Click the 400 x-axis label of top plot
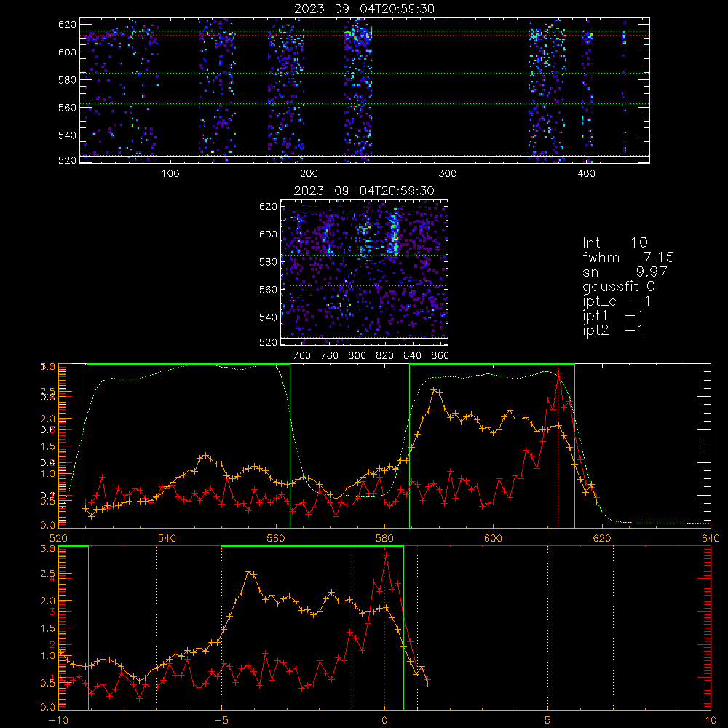 click(x=586, y=174)
